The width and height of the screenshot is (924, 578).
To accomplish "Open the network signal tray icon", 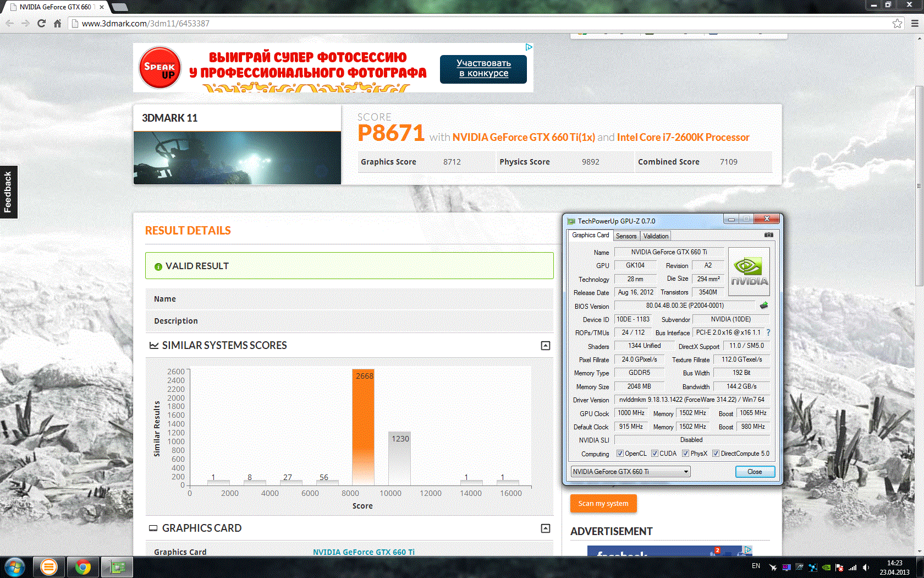I will point(853,568).
